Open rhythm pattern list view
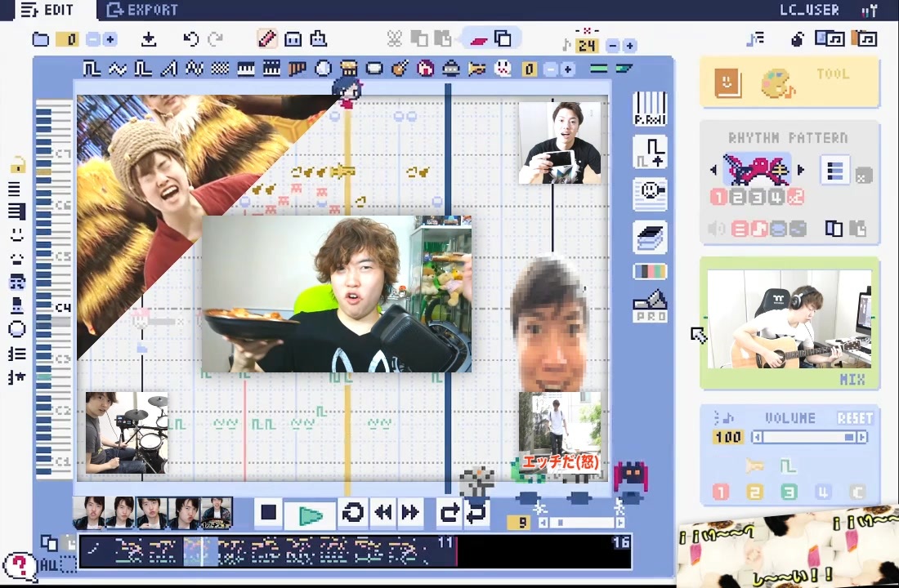899x588 pixels. tap(834, 170)
